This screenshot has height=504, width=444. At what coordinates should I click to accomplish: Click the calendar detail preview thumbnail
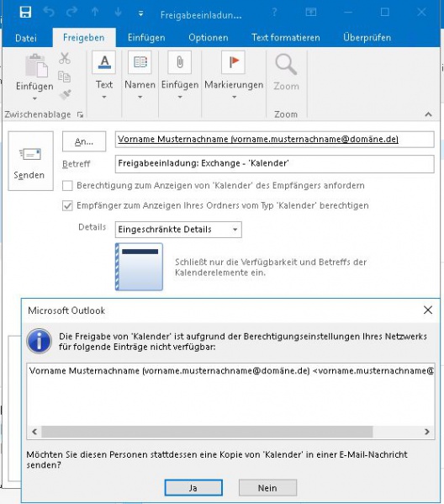point(139,267)
